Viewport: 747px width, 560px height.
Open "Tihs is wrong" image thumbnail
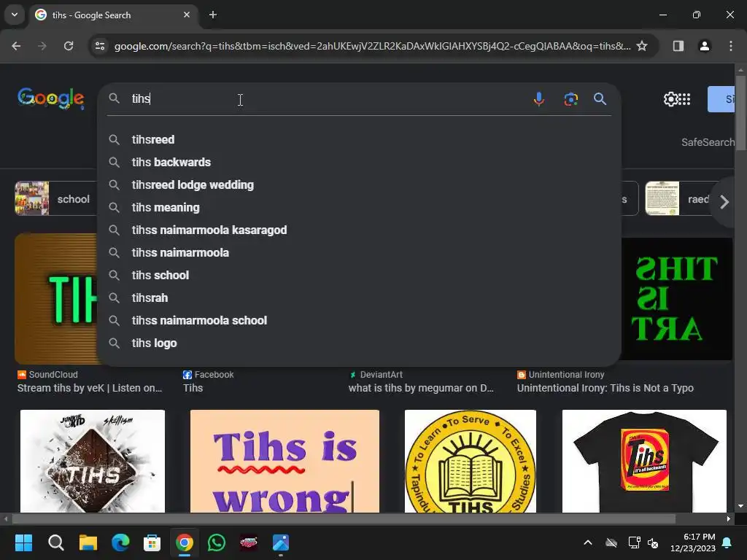point(285,461)
